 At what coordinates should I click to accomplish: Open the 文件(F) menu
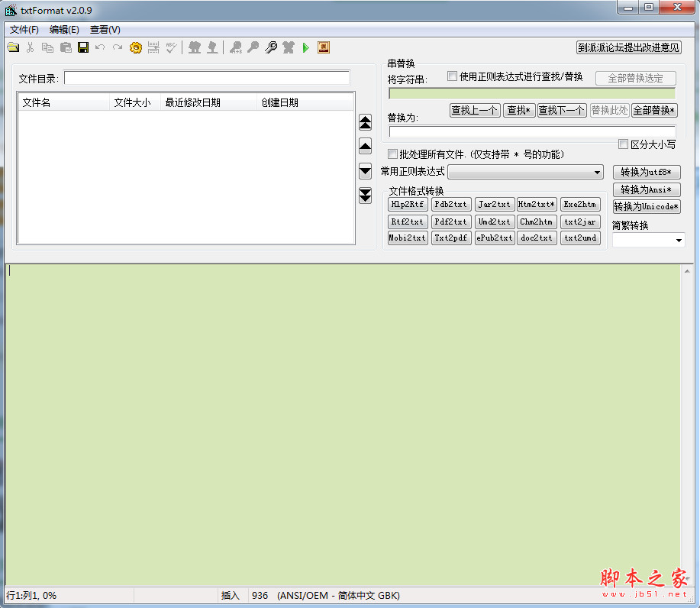24,30
